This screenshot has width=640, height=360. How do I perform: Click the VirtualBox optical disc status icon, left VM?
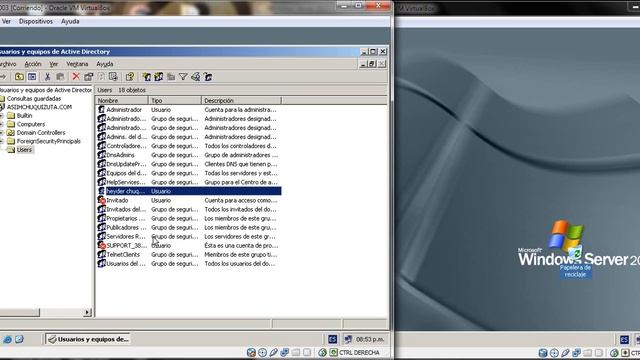(262, 352)
